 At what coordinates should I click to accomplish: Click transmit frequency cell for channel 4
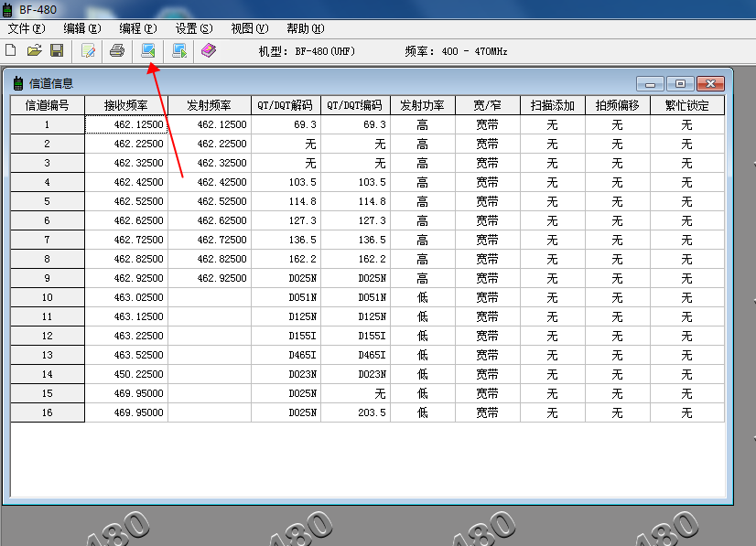[x=210, y=182]
